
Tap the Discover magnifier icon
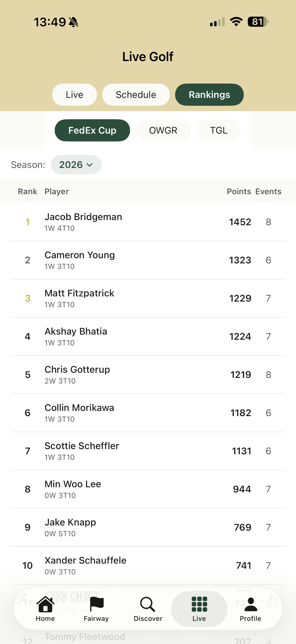click(x=148, y=604)
